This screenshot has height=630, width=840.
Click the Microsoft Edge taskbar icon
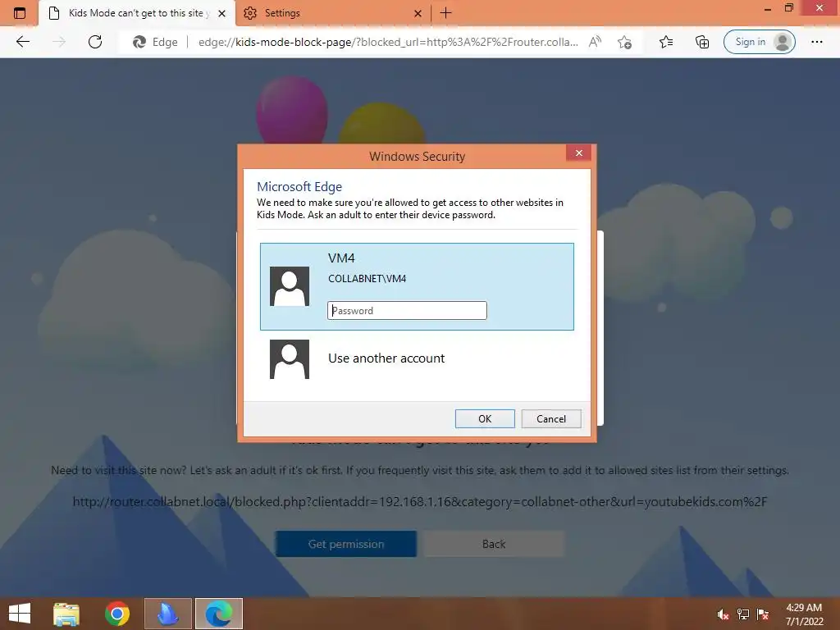coord(218,614)
